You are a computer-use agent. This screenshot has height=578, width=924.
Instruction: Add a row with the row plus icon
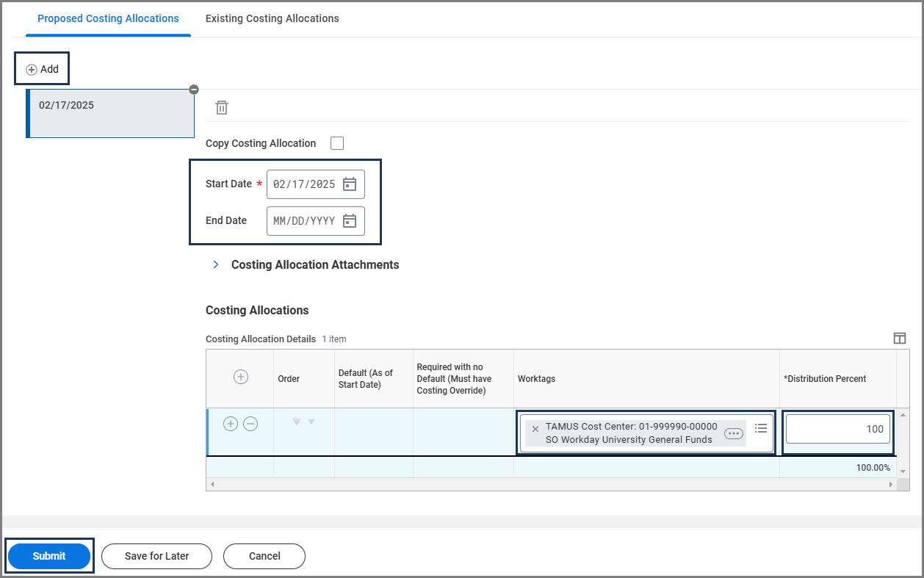(x=231, y=424)
